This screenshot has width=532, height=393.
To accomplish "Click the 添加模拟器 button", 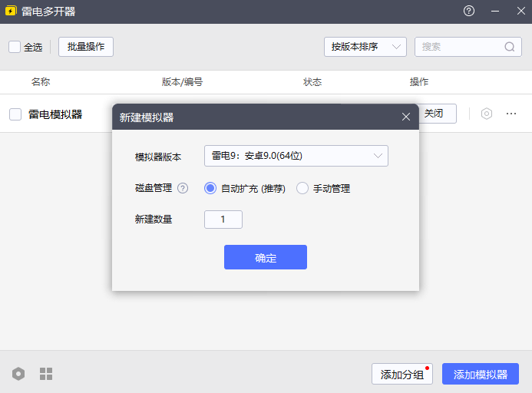I will (481, 374).
